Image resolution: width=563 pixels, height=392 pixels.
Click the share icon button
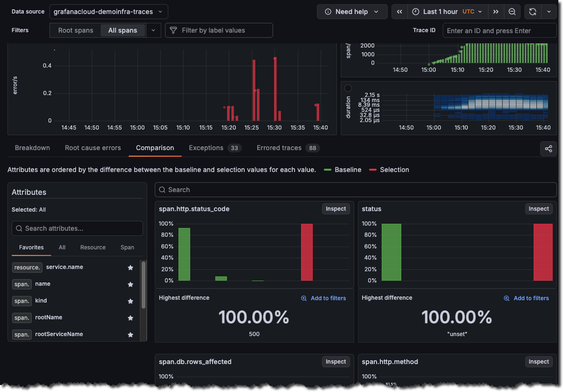click(548, 149)
